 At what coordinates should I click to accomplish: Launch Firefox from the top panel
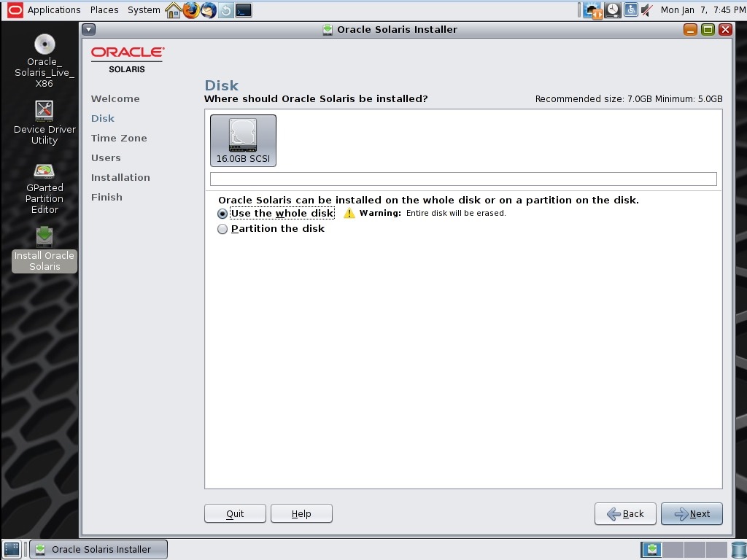tap(190, 10)
